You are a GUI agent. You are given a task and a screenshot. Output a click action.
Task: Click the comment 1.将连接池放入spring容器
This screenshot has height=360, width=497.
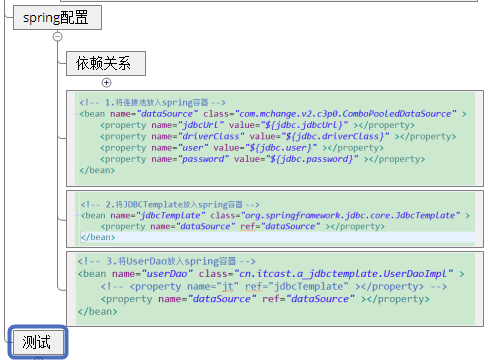point(152,102)
